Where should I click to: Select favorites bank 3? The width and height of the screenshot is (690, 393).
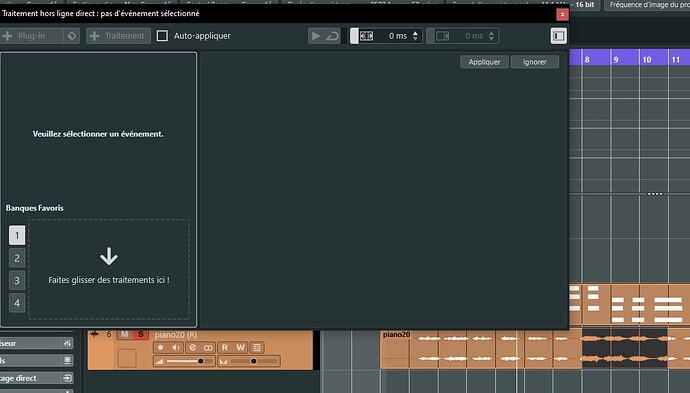(17, 280)
